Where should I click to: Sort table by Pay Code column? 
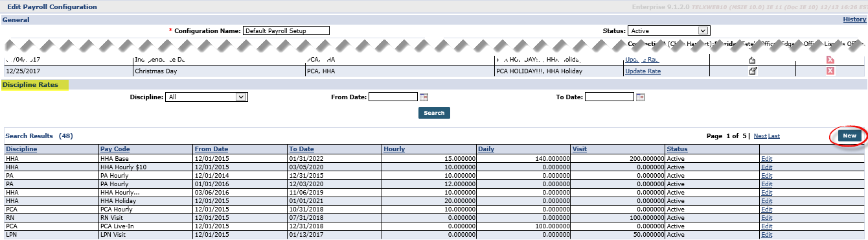point(115,149)
